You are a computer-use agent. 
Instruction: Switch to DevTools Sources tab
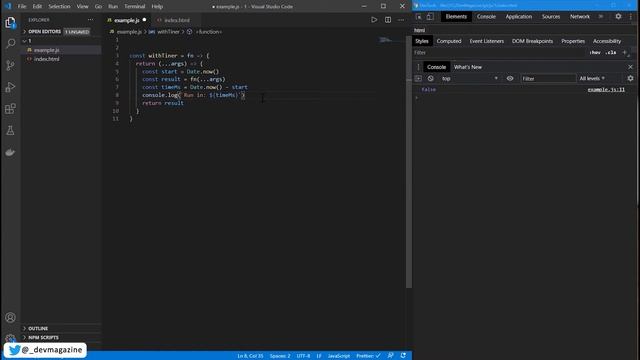(551, 17)
